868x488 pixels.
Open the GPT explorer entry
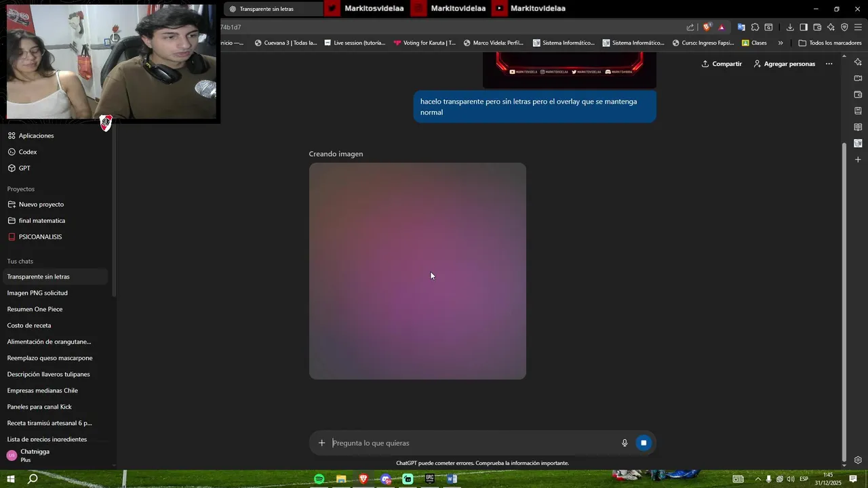[56, 168]
